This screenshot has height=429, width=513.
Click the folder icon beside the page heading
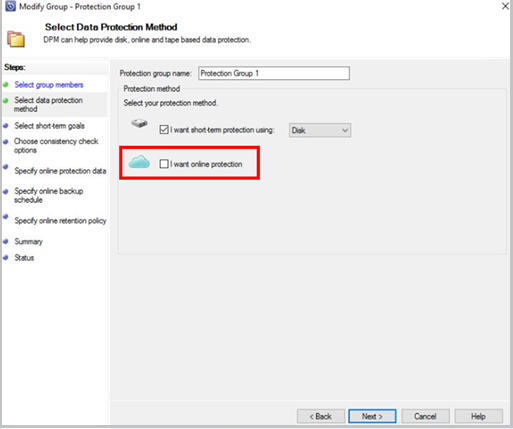click(x=16, y=39)
